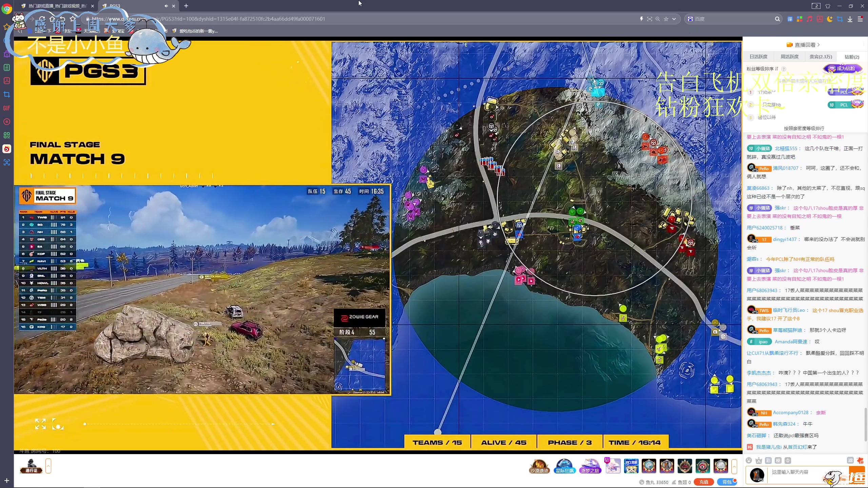Open the downloads arrow icon in toolbar
Screen dimensions: 868x488
point(850,19)
